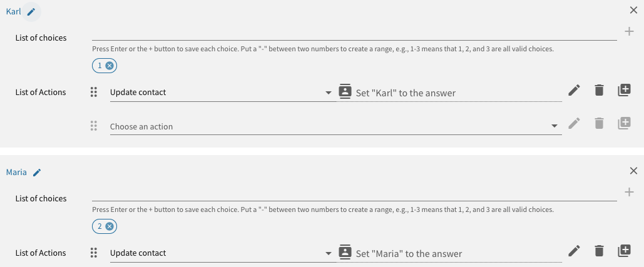Duplicate Karl's Update contact action
The image size is (644, 267).
click(x=624, y=91)
